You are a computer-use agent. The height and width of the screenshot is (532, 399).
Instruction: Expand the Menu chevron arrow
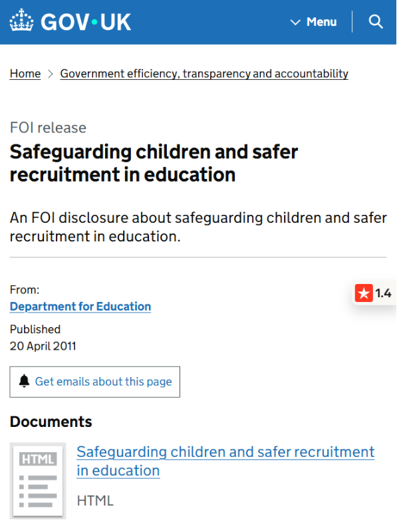[295, 23]
